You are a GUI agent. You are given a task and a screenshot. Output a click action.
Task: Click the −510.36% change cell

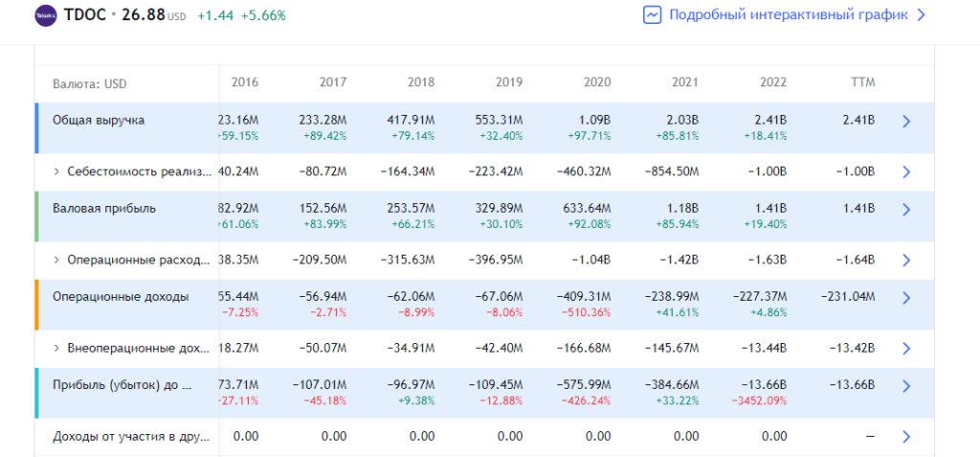[x=587, y=311]
